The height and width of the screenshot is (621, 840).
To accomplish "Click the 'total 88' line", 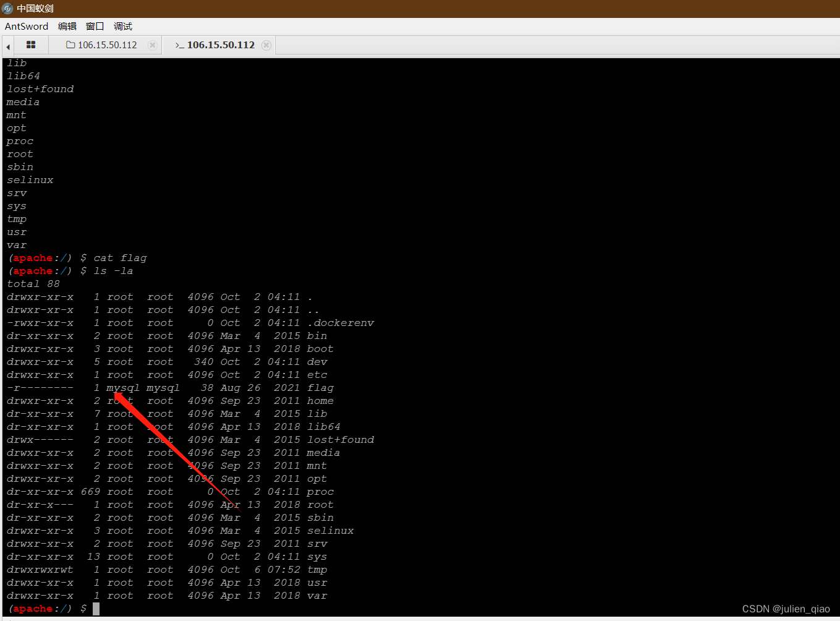I will (x=33, y=284).
